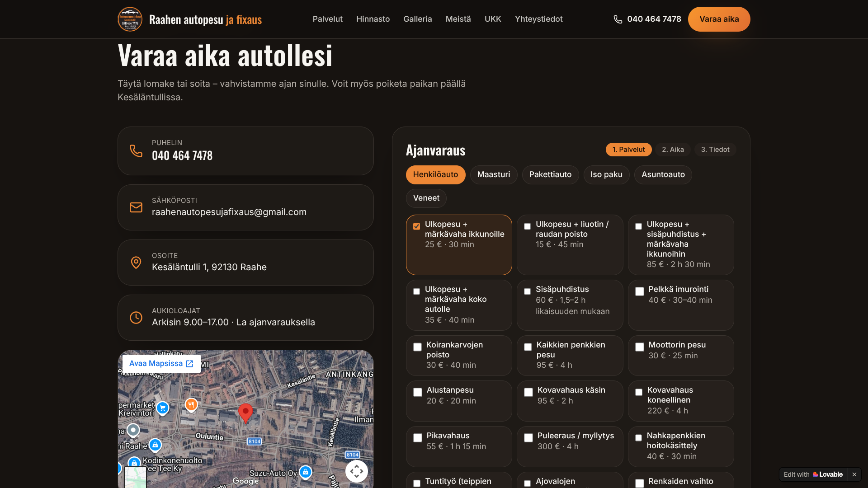Click the map pan arrows control
Screen dimensions: 868x488
pyautogui.click(x=357, y=471)
